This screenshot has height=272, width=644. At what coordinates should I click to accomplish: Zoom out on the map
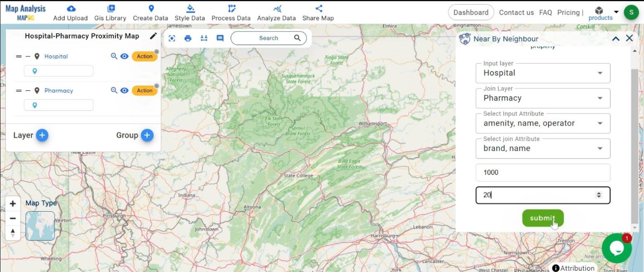13,218
